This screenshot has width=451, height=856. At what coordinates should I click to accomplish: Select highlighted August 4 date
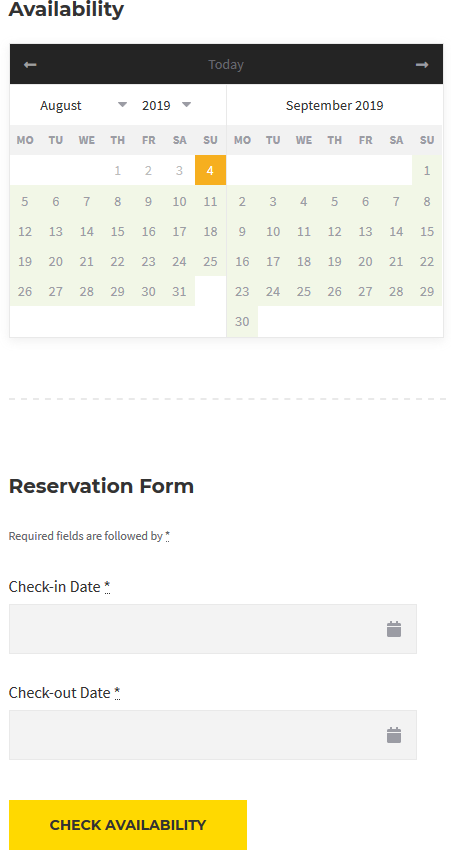click(x=210, y=170)
